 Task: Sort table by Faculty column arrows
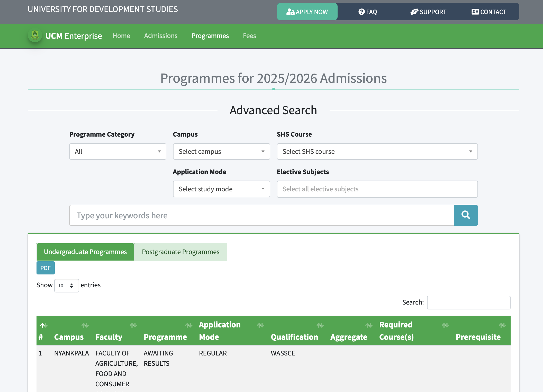[133, 325]
